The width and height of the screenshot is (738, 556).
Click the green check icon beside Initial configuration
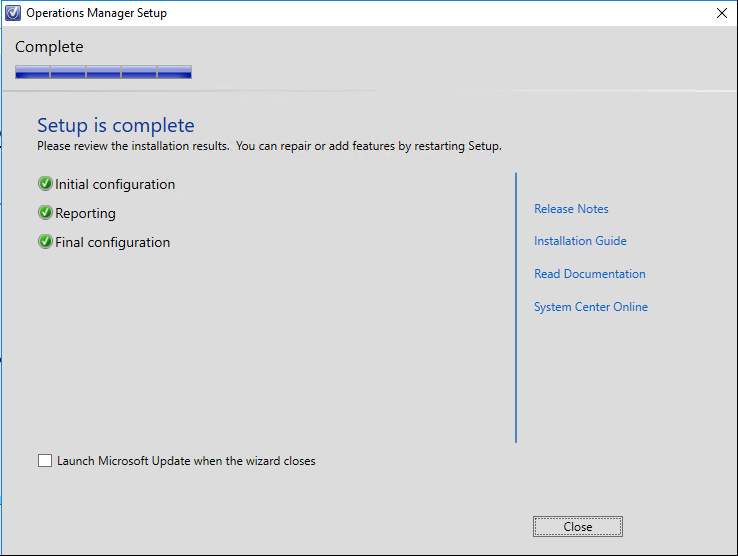(x=45, y=184)
